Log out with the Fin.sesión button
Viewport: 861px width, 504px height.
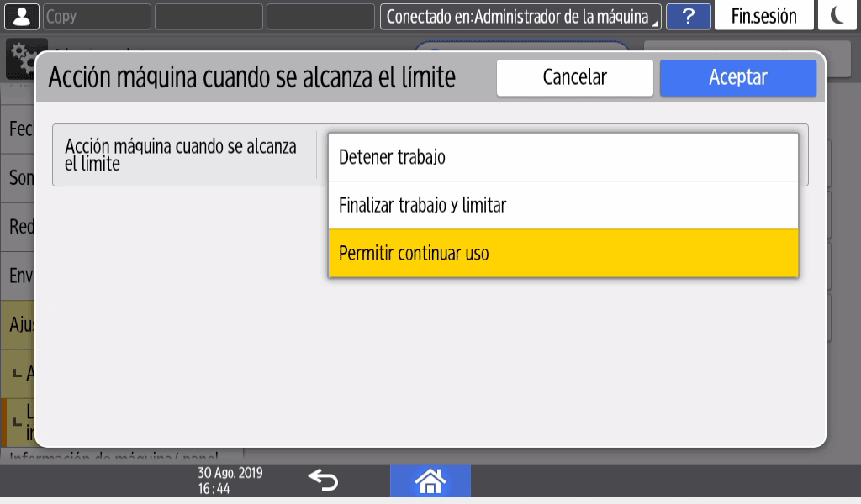[763, 16]
